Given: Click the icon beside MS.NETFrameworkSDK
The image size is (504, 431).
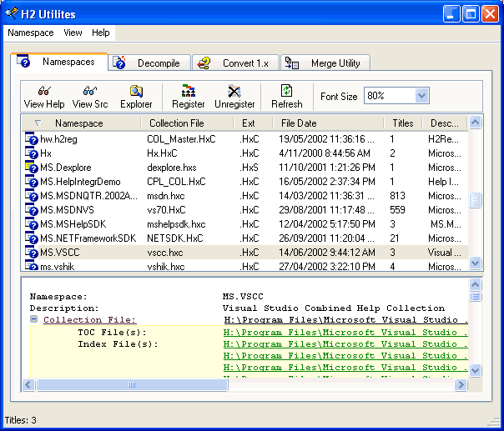Looking at the screenshot, I should [32, 238].
